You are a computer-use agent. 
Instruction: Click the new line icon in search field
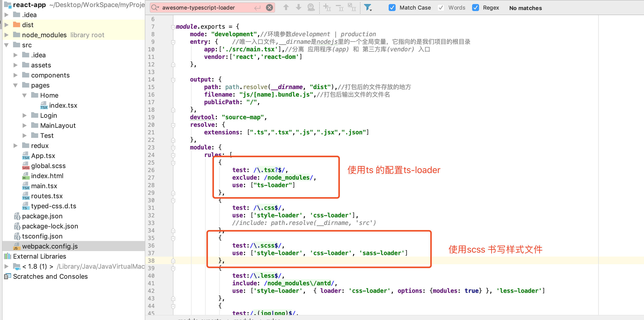pyautogui.click(x=257, y=8)
